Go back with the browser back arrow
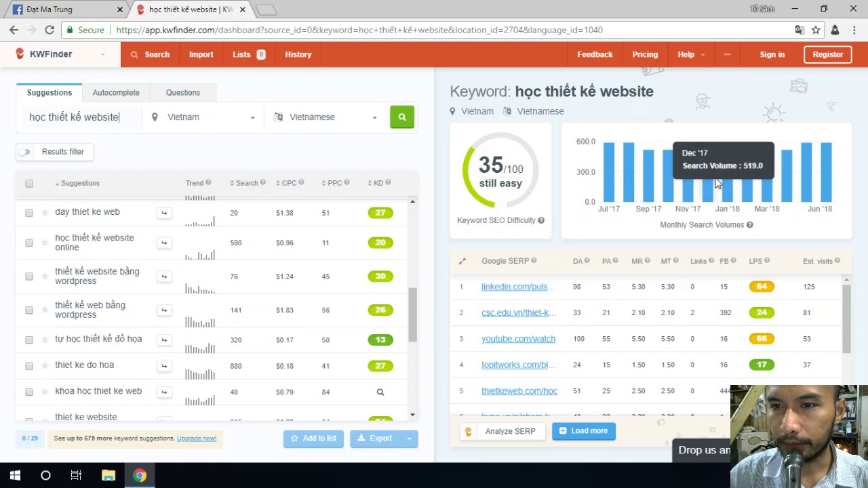Viewport: 868px width, 488px height. tap(14, 30)
